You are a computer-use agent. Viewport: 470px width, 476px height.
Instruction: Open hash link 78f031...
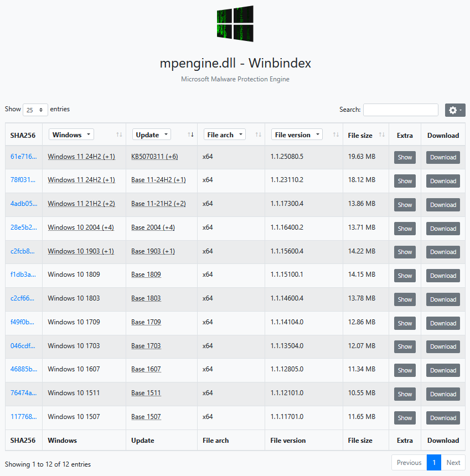pyautogui.click(x=23, y=180)
